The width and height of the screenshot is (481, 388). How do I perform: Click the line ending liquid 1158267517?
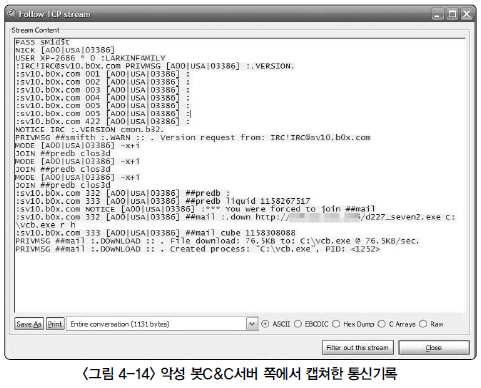pos(163,201)
